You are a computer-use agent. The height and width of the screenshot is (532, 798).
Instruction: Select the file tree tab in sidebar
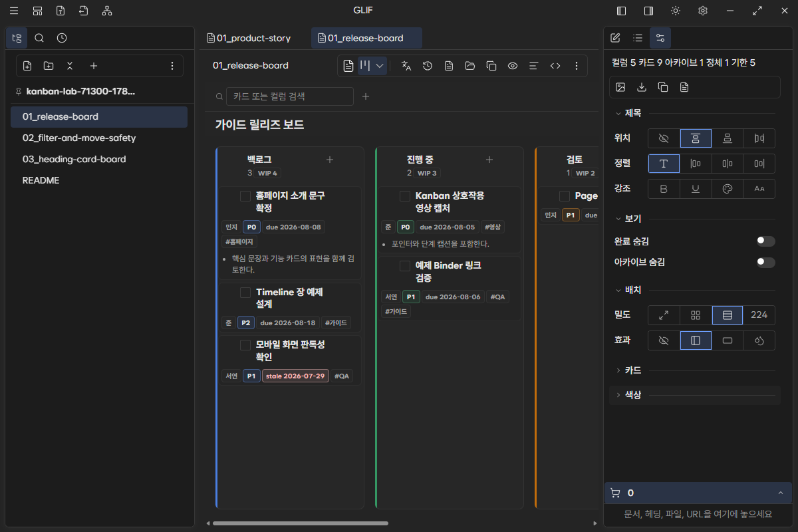(x=17, y=38)
